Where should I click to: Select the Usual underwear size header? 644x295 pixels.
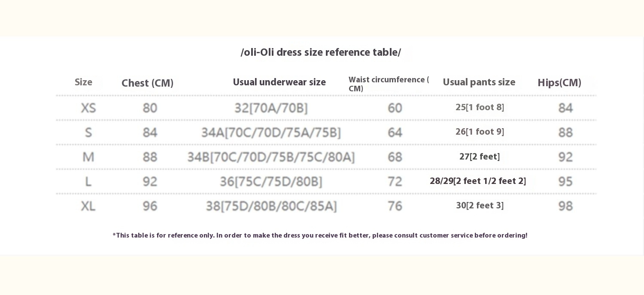(x=279, y=82)
